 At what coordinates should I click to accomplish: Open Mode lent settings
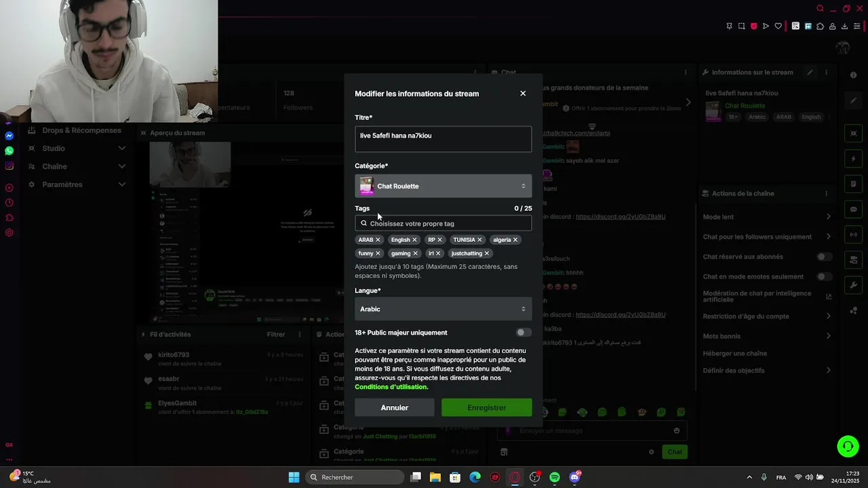(x=767, y=217)
